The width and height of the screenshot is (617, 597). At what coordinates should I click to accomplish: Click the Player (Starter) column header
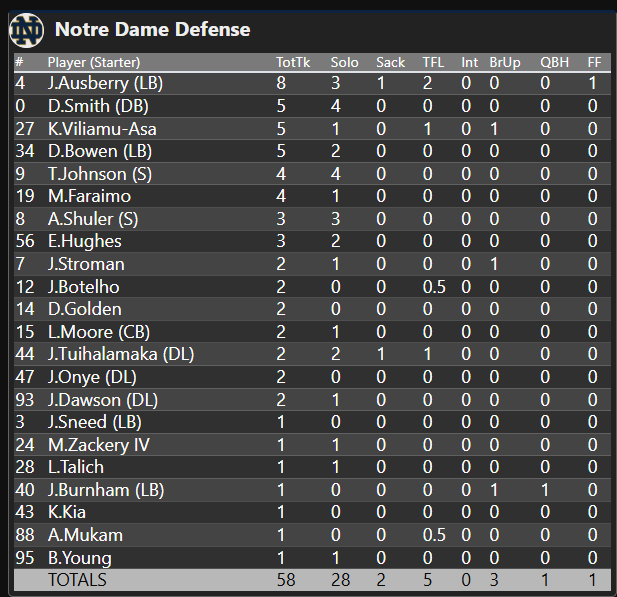(96, 62)
